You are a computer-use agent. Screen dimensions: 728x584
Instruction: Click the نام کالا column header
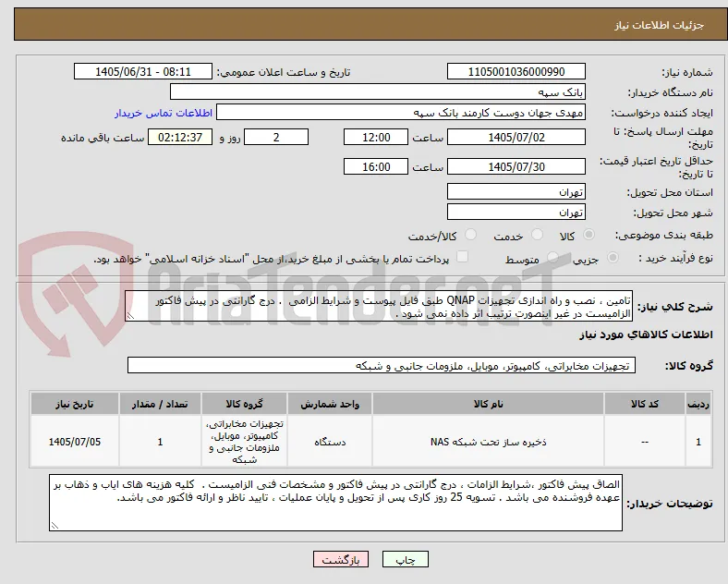(488, 404)
